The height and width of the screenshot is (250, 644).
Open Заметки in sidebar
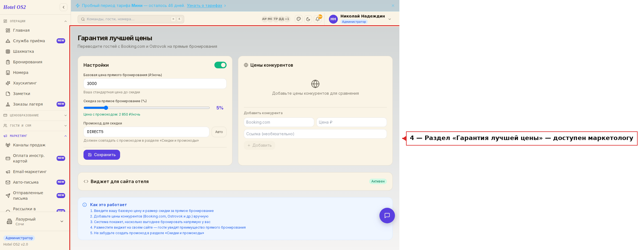[35, 94]
